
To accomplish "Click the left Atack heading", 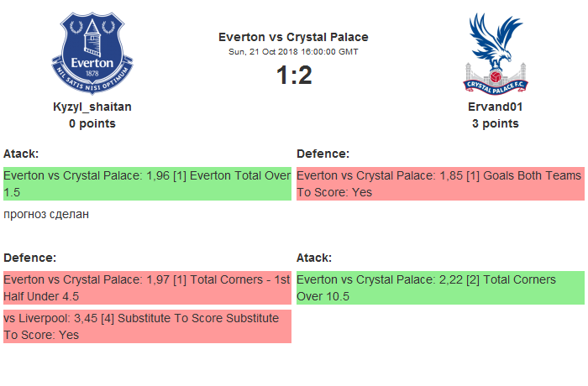I will pos(21,154).
